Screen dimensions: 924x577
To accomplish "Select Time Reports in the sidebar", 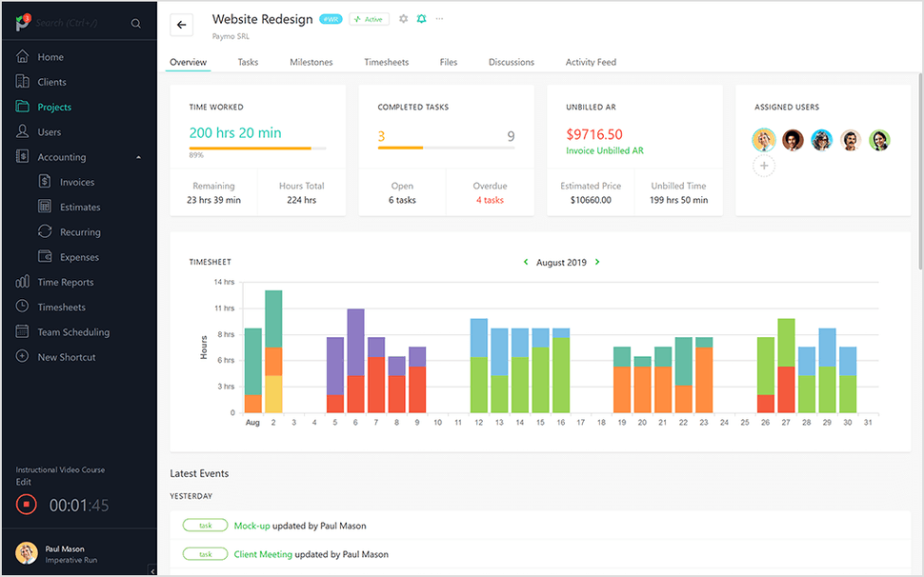I will tap(66, 282).
